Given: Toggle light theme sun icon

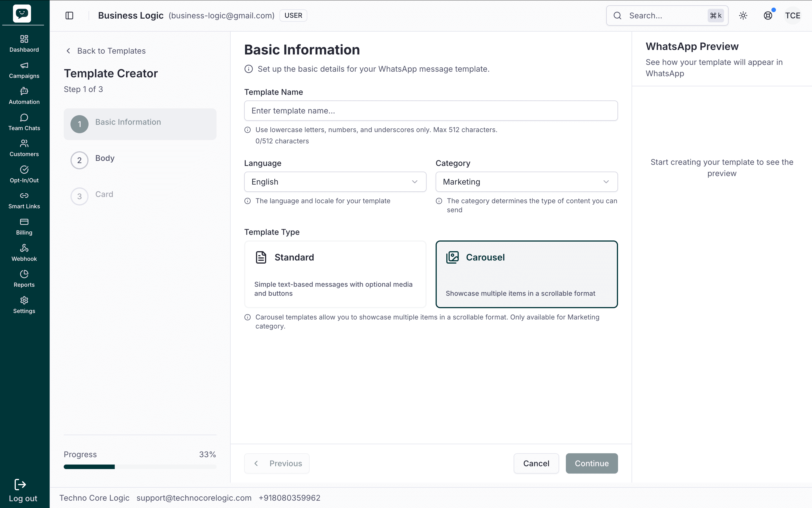Looking at the screenshot, I should click(x=743, y=16).
